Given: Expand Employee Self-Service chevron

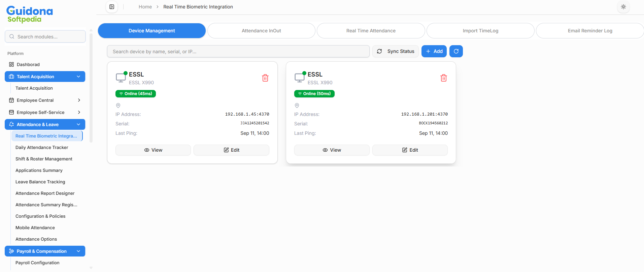Looking at the screenshot, I should tap(79, 112).
